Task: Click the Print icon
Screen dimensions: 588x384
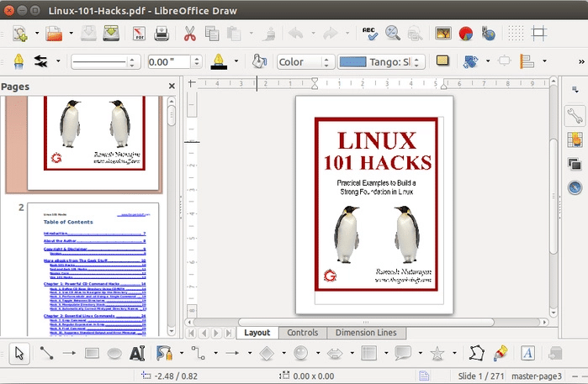Action: tap(162, 34)
